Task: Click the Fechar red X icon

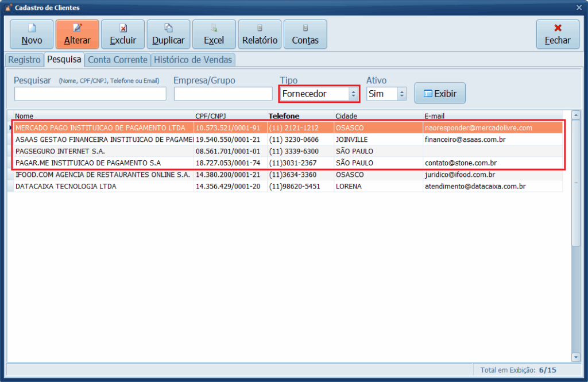Action: click(558, 28)
